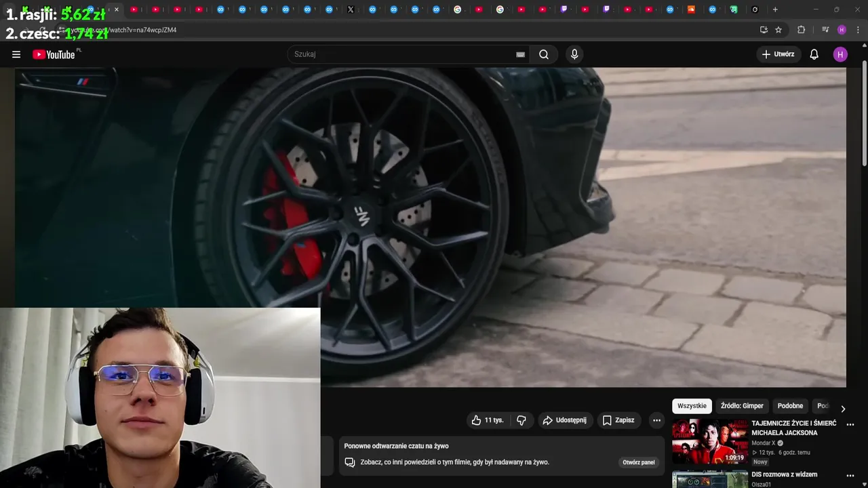The width and height of the screenshot is (868, 488).
Task: Switch to the green-icon browser tab
Action: coord(733,9)
